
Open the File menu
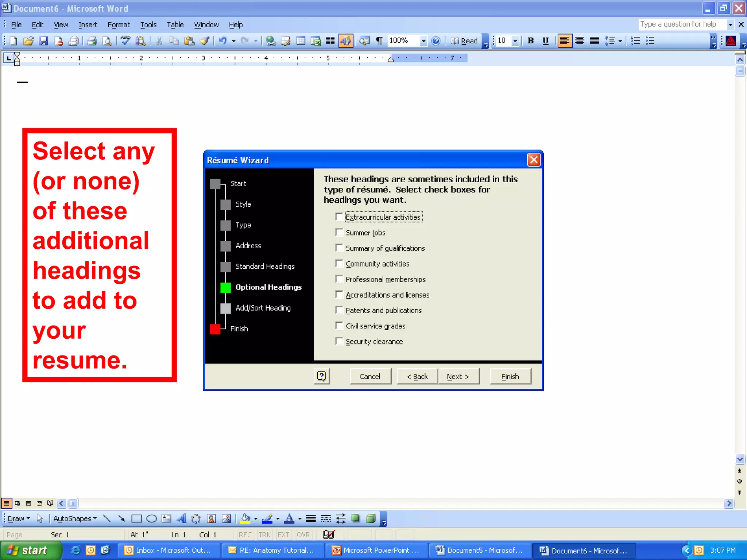pyautogui.click(x=16, y=25)
